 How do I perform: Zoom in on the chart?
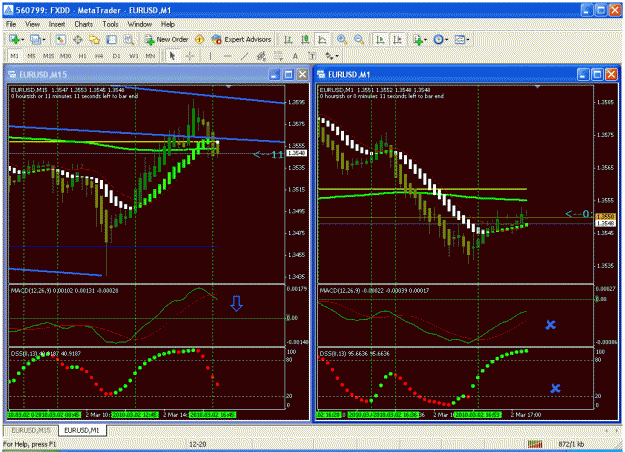pos(342,39)
